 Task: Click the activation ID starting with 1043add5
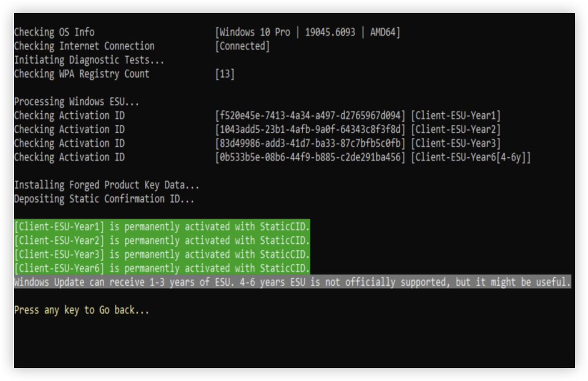pos(310,130)
